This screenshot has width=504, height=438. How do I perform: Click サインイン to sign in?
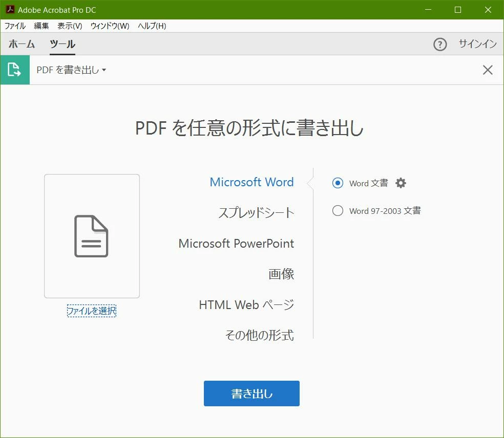(x=478, y=44)
